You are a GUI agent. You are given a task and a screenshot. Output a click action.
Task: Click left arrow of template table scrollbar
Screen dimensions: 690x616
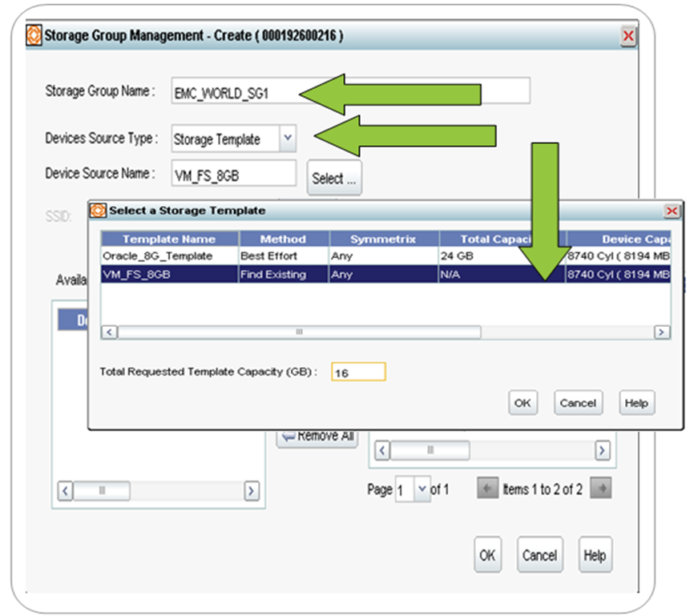pos(110,332)
